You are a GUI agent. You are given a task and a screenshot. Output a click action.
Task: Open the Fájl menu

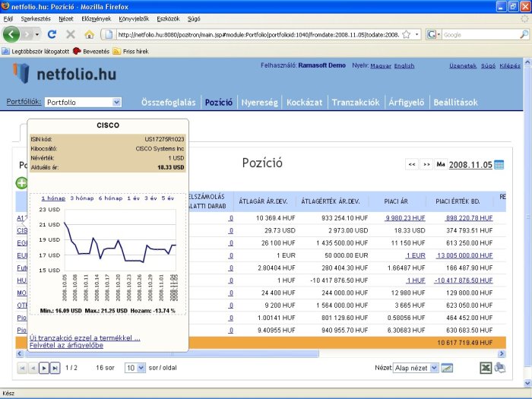(x=8, y=19)
